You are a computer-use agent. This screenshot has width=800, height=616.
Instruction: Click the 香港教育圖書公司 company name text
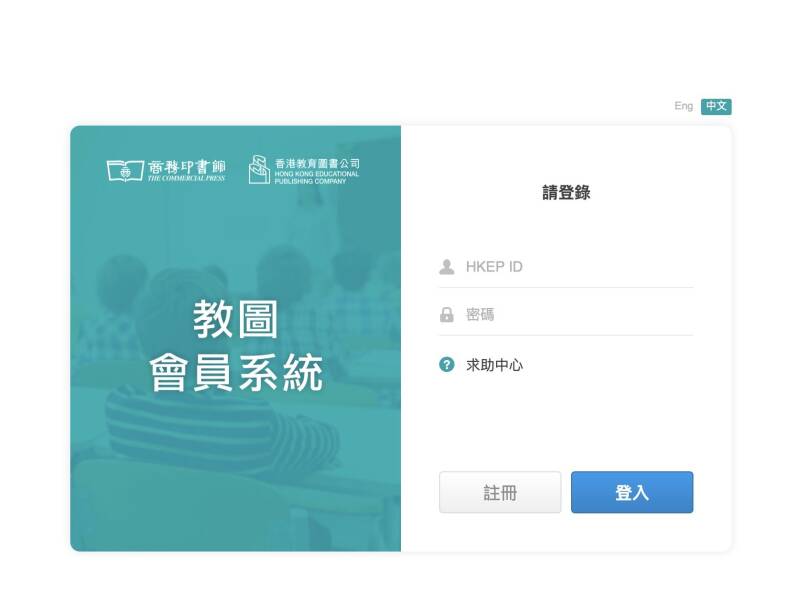pyautogui.click(x=317, y=163)
